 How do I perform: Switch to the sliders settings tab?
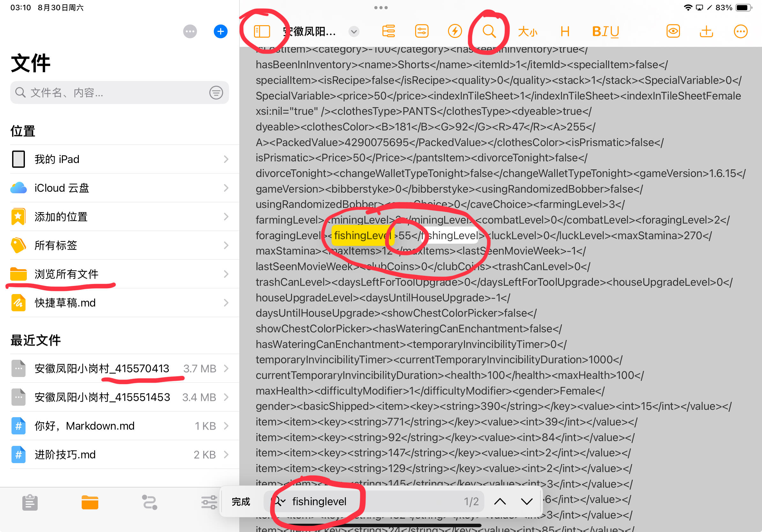(209, 502)
